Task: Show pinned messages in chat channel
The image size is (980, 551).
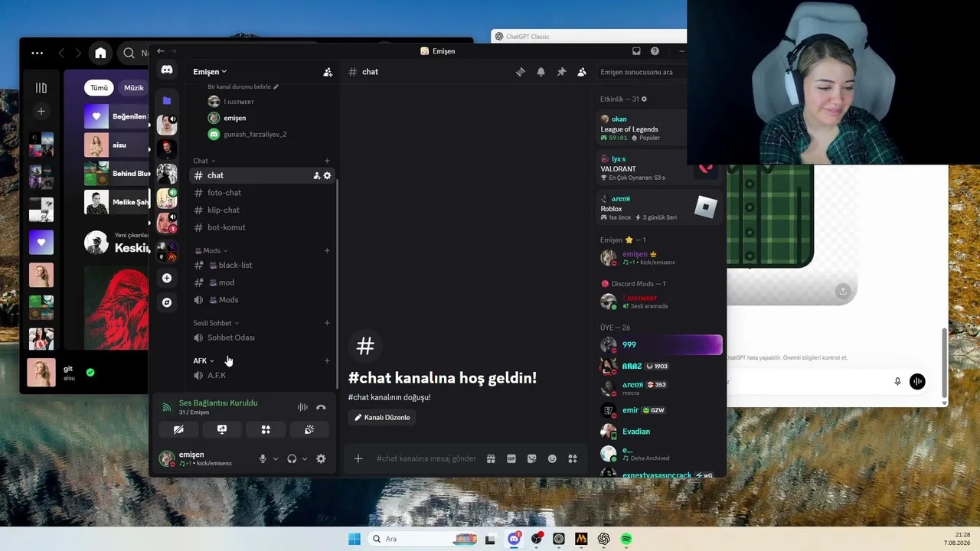Action: 561,72
